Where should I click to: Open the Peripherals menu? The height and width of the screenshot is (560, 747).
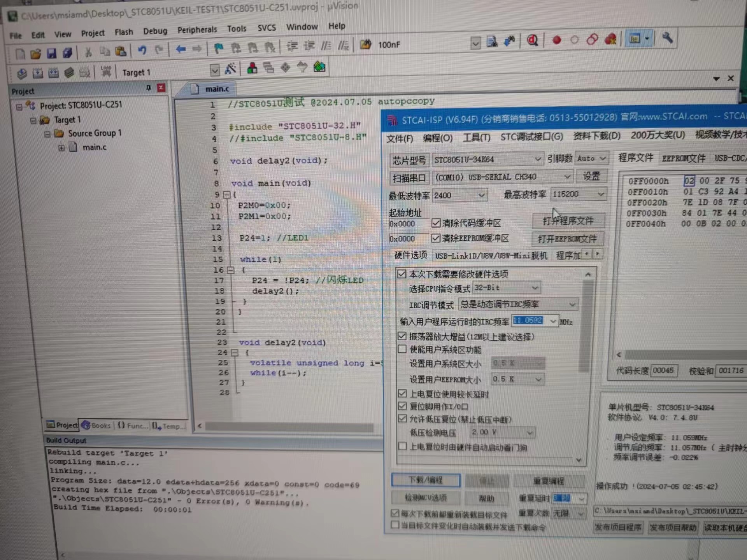[x=197, y=30]
